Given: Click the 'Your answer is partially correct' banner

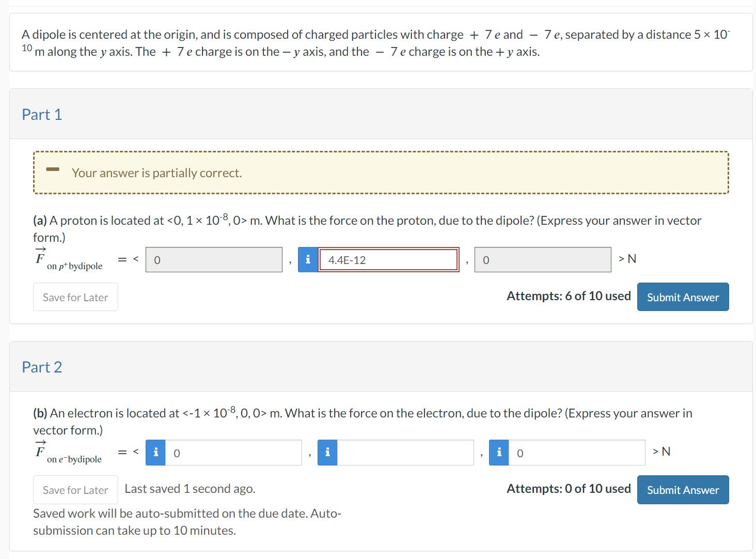Looking at the screenshot, I should [156, 173].
